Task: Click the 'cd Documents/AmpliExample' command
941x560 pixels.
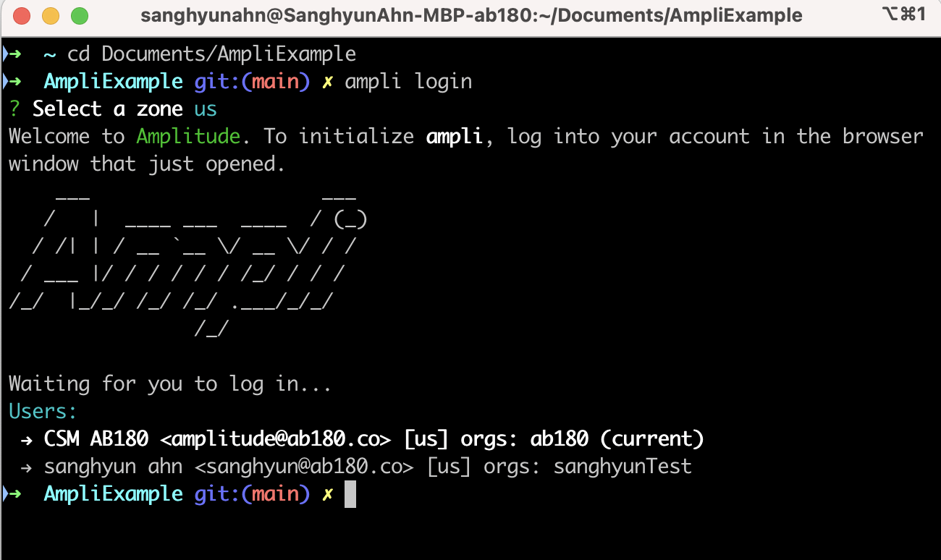Action: click(x=211, y=54)
